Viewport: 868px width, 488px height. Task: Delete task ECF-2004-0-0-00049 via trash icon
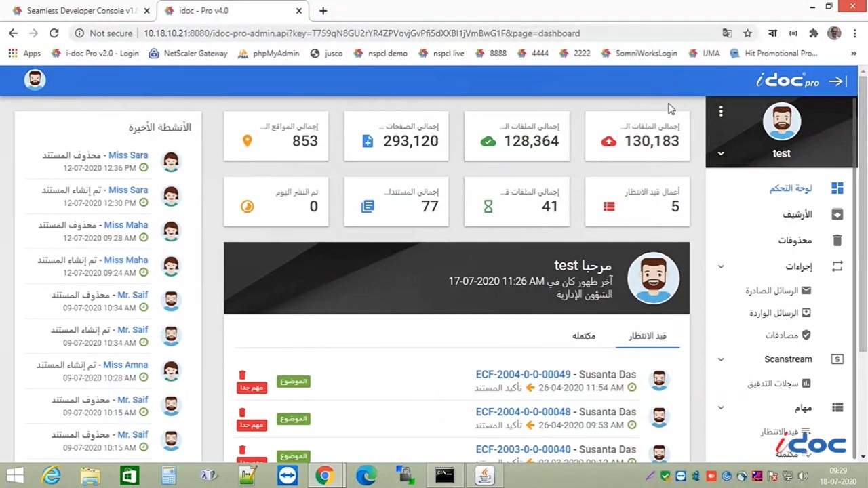click(242, 375)
